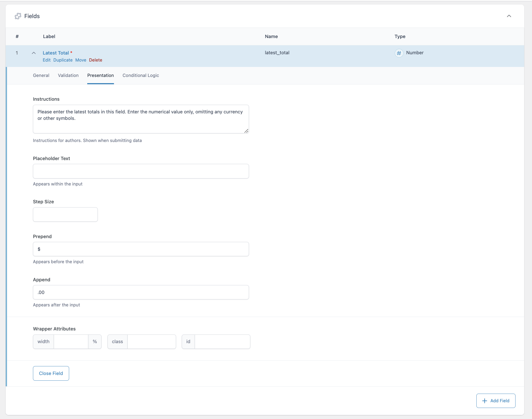The height and width of the screenshot is (419, 532).
Task: Click the Edit link under Latest Total
Action: pyautogui.click(x=46, y=60)
